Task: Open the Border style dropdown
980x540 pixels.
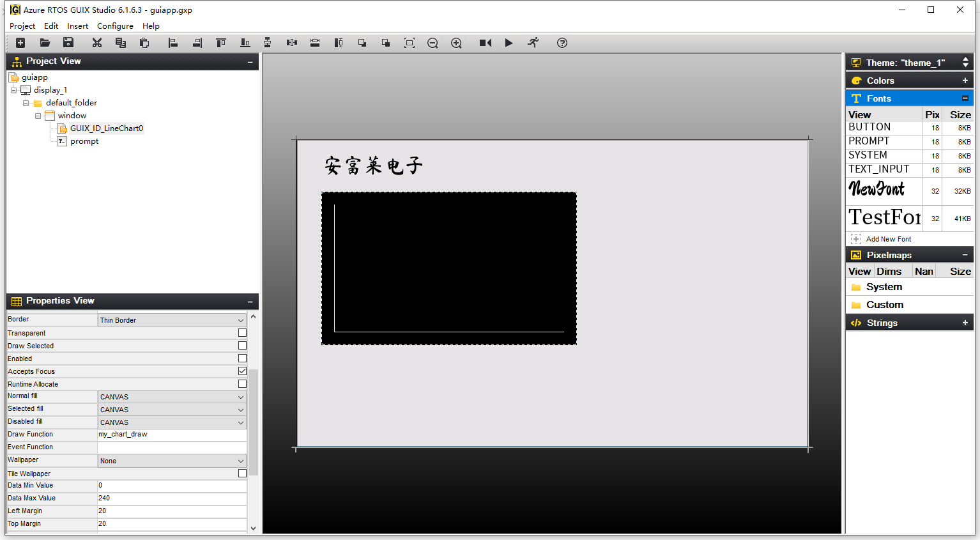Action: pyautogui.click(x=172, y=320)
